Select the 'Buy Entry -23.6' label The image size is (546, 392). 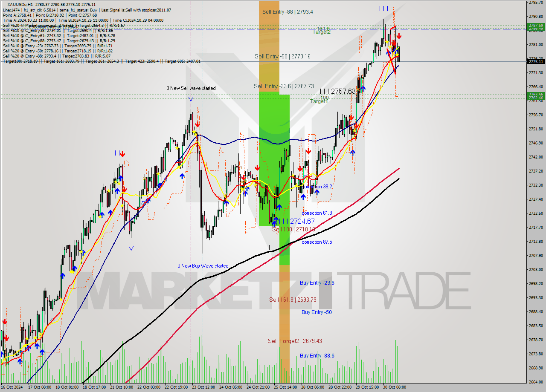[x=317, y=283]
